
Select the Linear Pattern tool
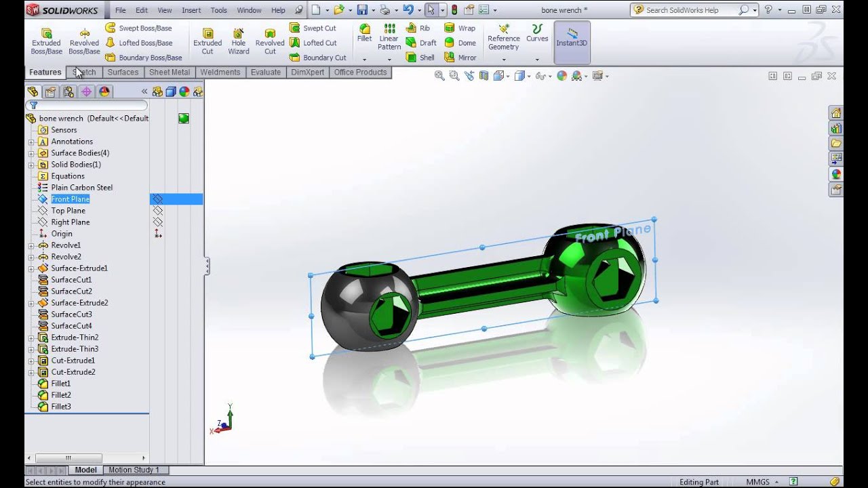click(x=389, y=37)
